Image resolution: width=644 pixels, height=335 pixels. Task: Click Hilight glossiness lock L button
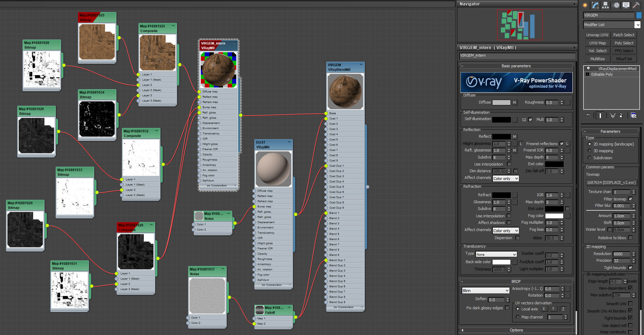521,144
